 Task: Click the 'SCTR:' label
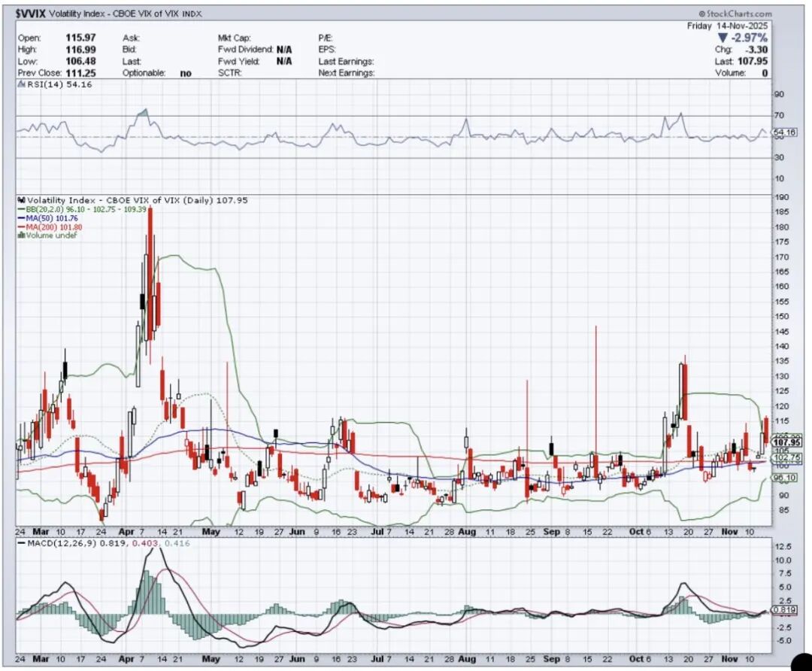tap(229, 73)
